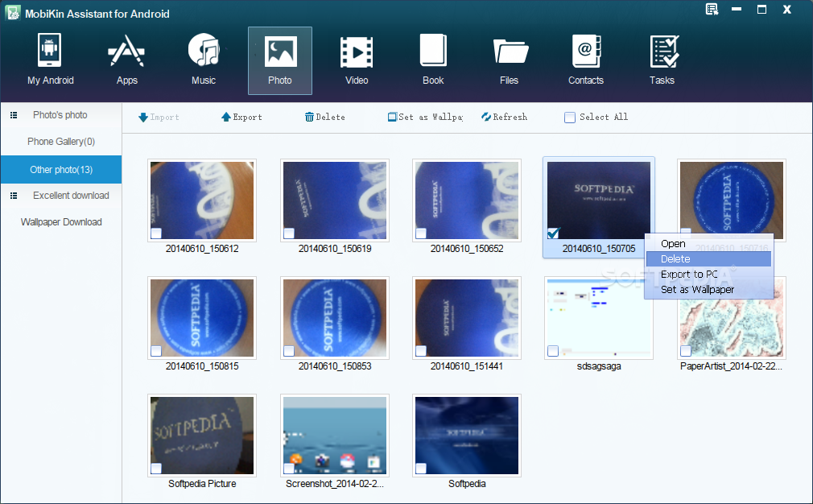813x504 pixels.
Task: Click the Export toolbar button
Action: [241, 118]
